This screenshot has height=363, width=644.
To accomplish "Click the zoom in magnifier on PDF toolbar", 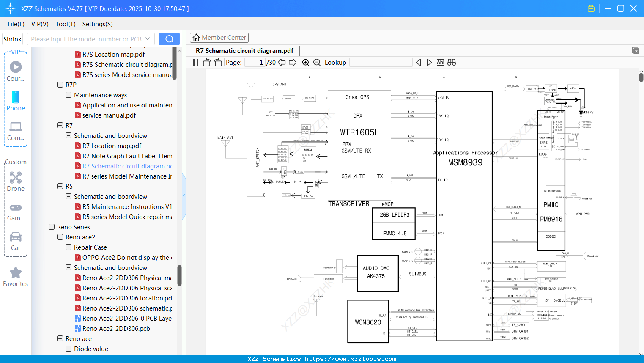I will click(x=305, y=62).
